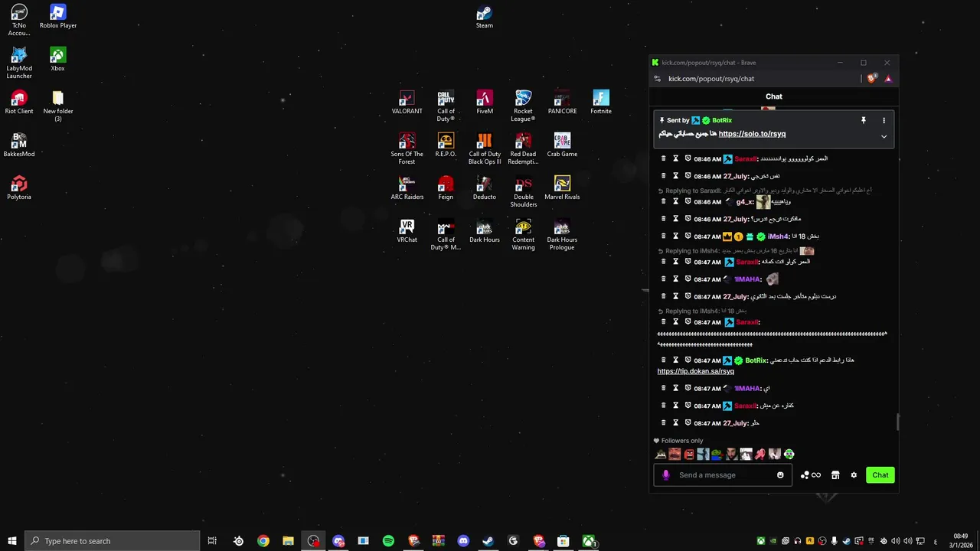Open Google Chrome from the taskbar
Image resolution: width=980 pixels, height=551 pixels.
(x=263, y=541)
